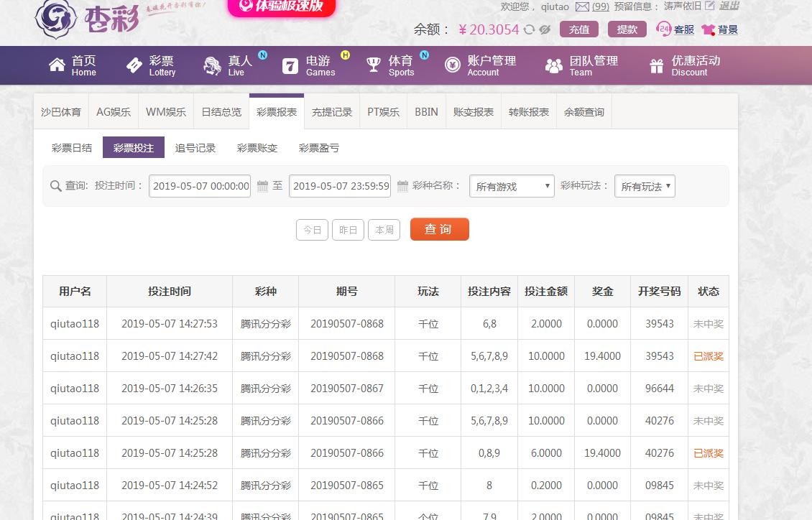Click the shirt background theme icon
Image resolution: width=812 pixels, height=520 pixels.
[x=708, y=29]
